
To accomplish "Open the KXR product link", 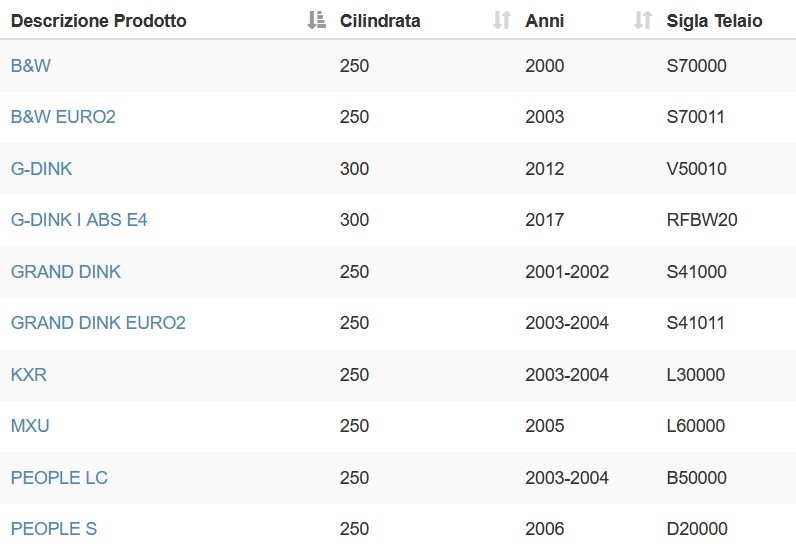I will coord(28,375).
